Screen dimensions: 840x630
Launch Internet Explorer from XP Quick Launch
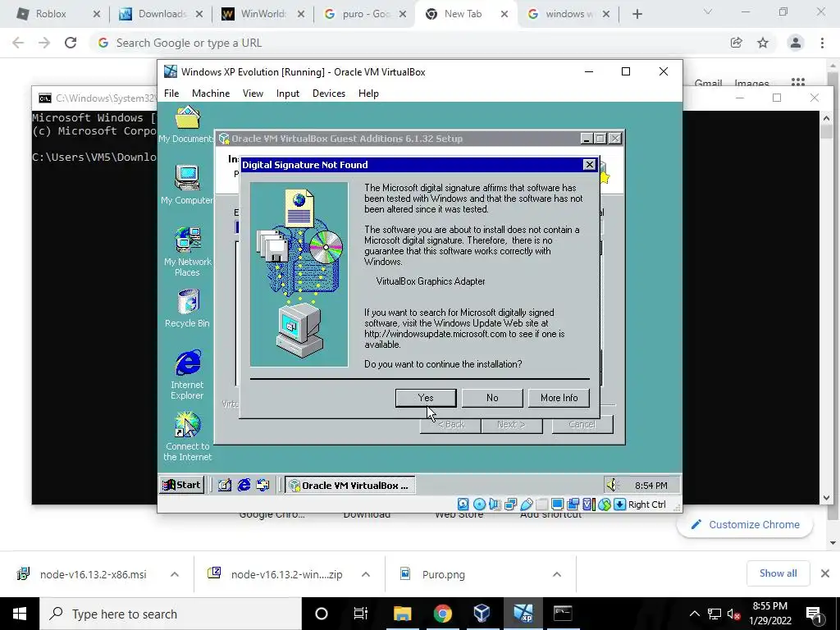pyautogui.click(x=244, y=486)
